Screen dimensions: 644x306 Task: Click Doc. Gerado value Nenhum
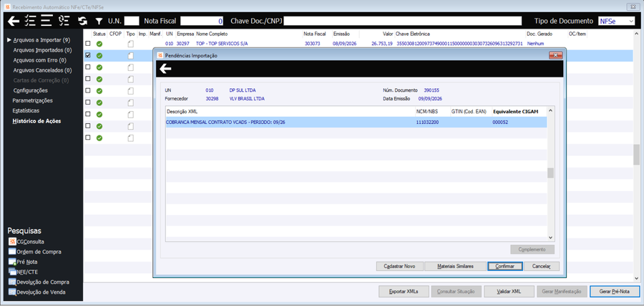(x=535, y=44)
